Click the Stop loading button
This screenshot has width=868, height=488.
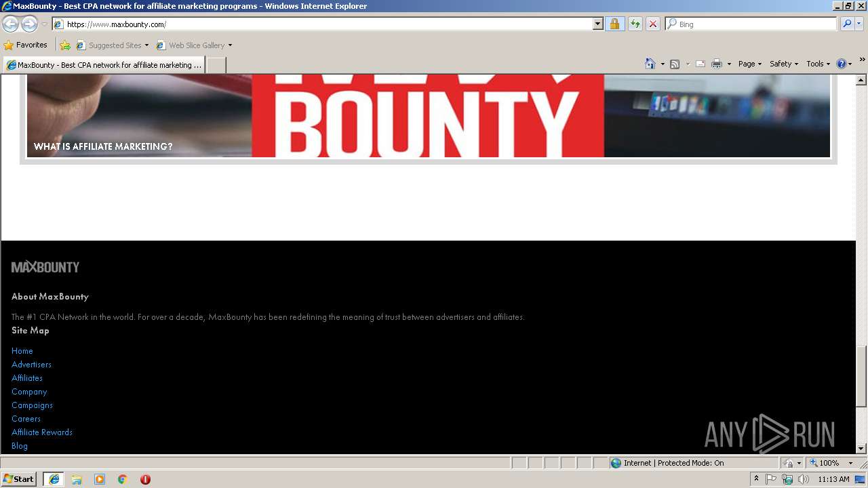(652, 24)
